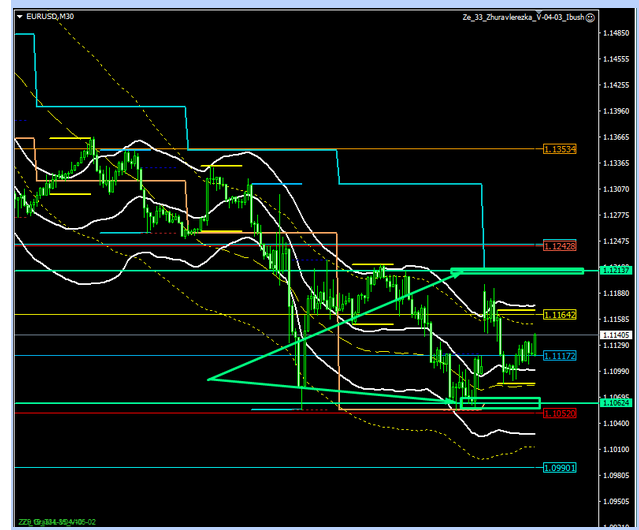Click the red 1.10520 price tag
Viewport: 639px width, 530px height.
[x=561, y=412]
